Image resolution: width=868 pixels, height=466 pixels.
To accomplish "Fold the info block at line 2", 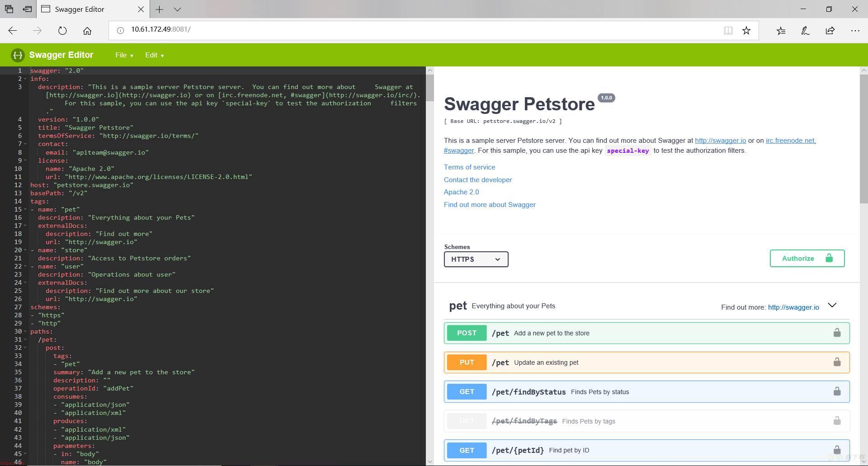I will click(25, 79).
